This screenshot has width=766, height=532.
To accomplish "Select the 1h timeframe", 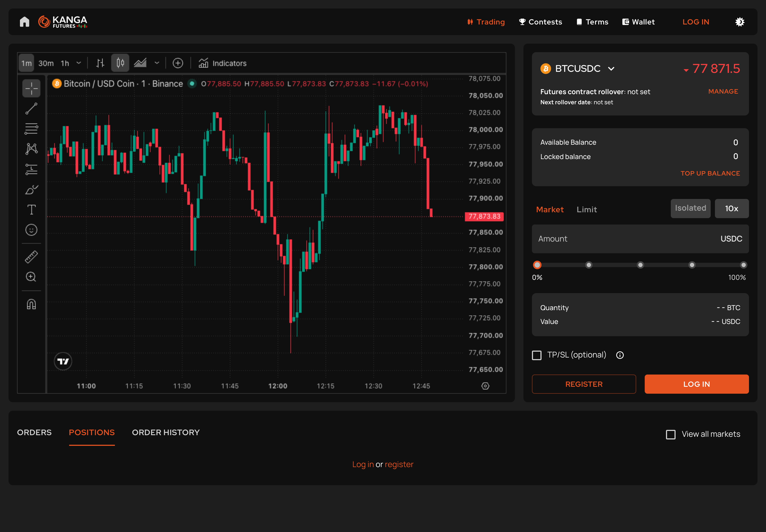I will tap(65, 63).
